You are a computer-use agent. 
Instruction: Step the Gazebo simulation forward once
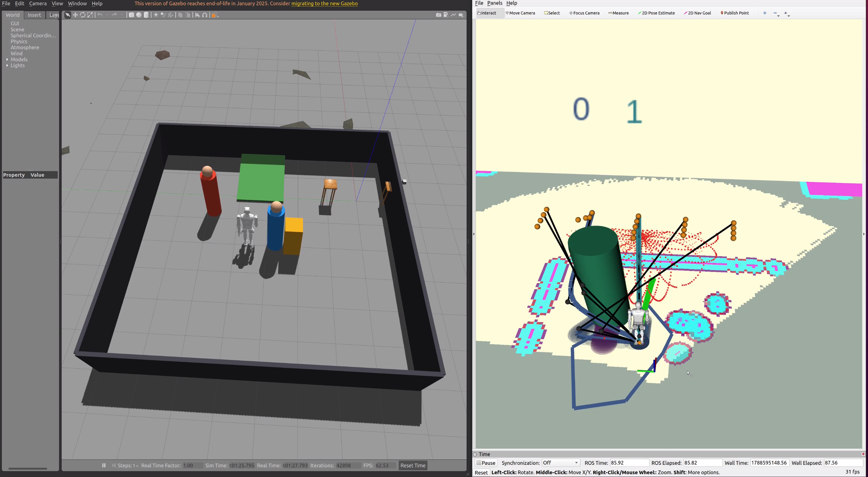click(x=114, y=465)
